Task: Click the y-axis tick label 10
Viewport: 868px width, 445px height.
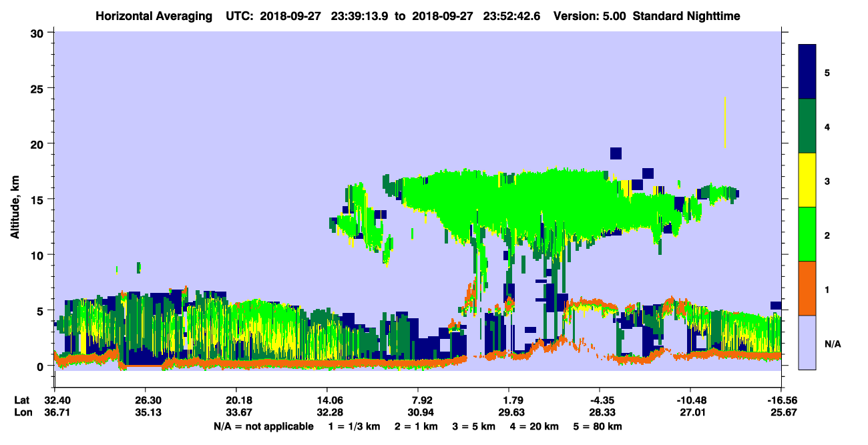Action: click(39, 255)
